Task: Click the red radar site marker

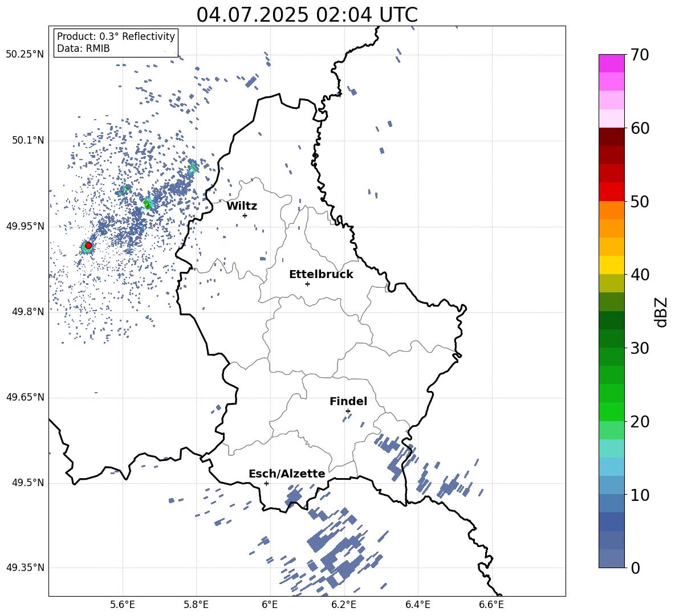Action: (88, 245)
